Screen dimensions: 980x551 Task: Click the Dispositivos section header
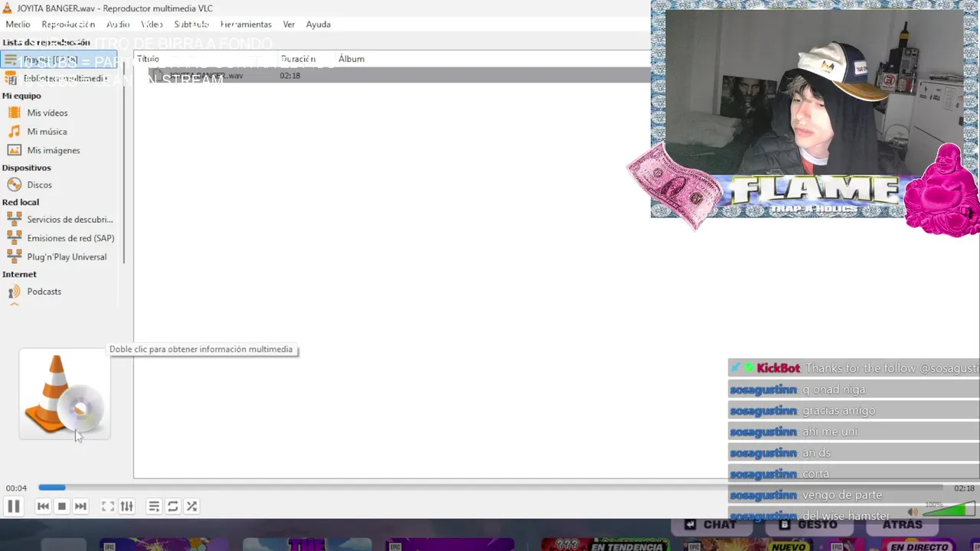click(26, 168)
